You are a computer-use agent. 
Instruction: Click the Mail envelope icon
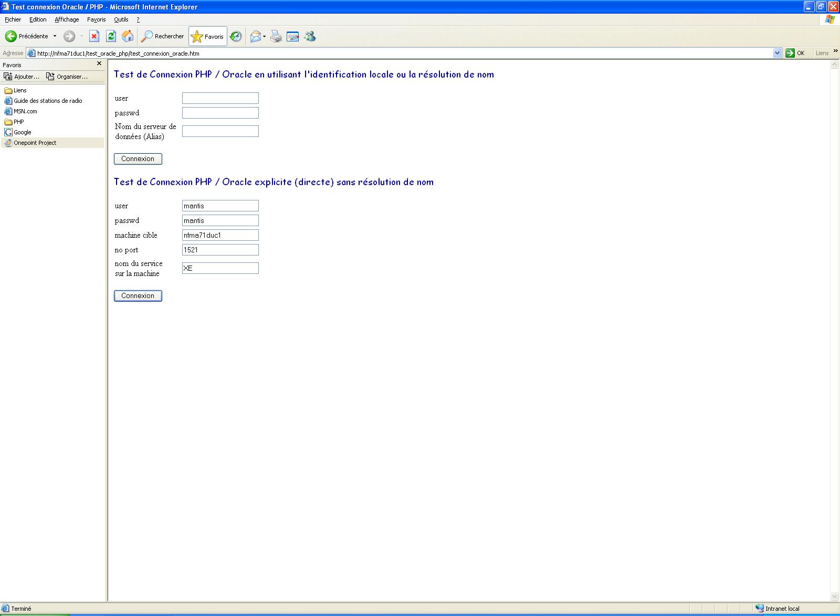point(256,36)
